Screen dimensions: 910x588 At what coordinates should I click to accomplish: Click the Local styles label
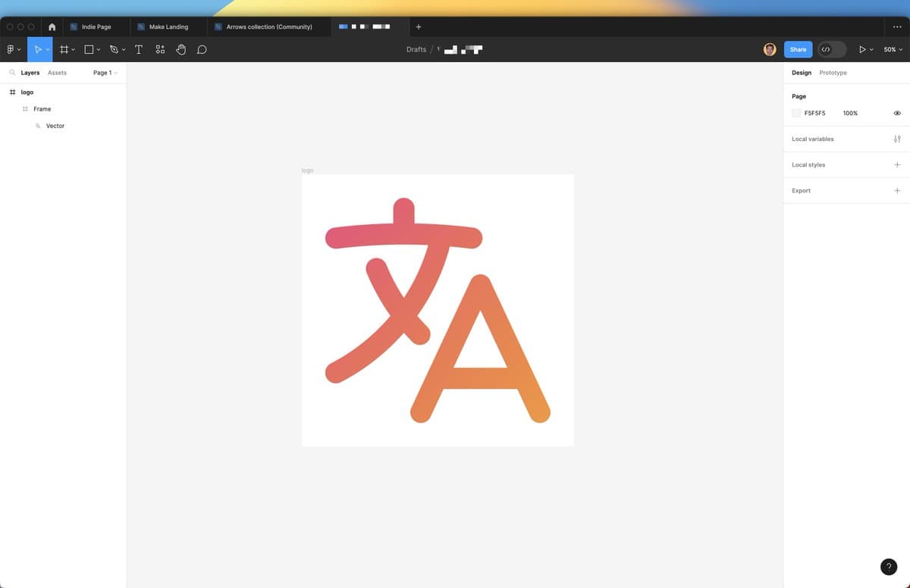(808, 165)
